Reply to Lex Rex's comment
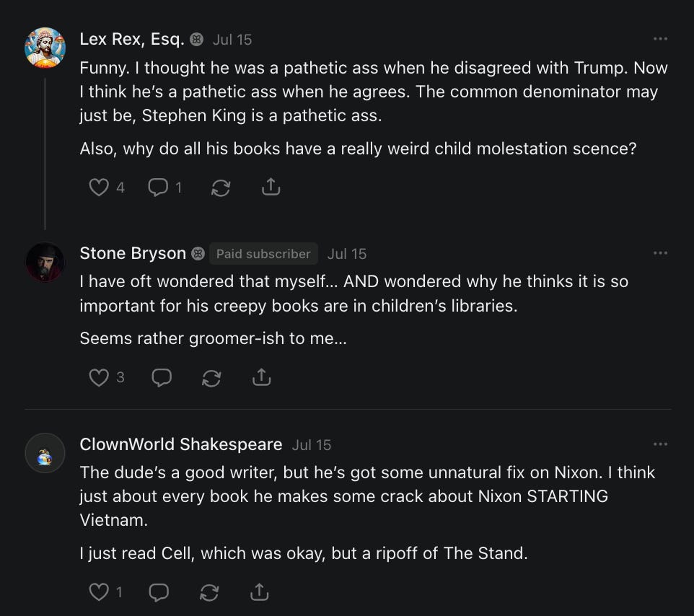694x616 pixels. [157, 188]
